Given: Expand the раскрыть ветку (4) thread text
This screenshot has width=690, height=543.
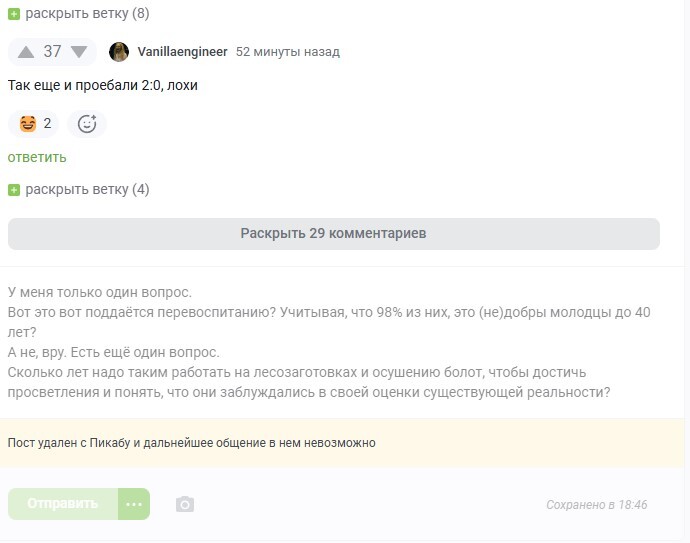Looking at the screenshot, I should pos(87,190).
